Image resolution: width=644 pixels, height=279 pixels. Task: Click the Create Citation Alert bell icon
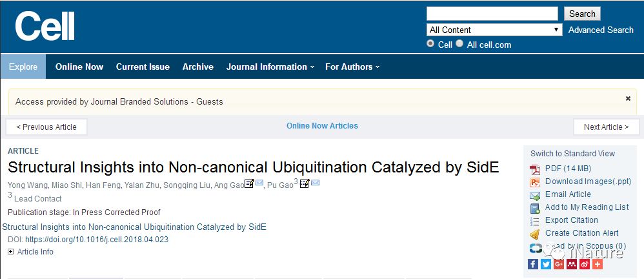535,234
